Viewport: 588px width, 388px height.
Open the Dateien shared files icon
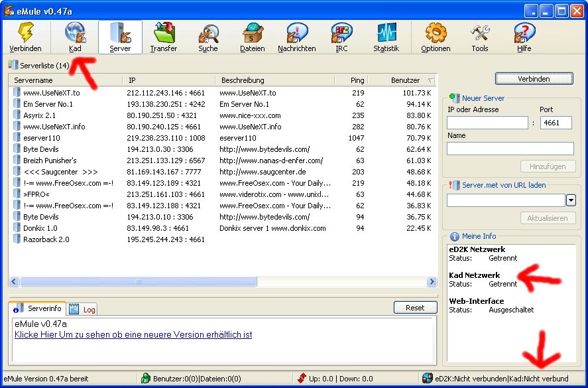pyautogui.click(x=253, y=33)
